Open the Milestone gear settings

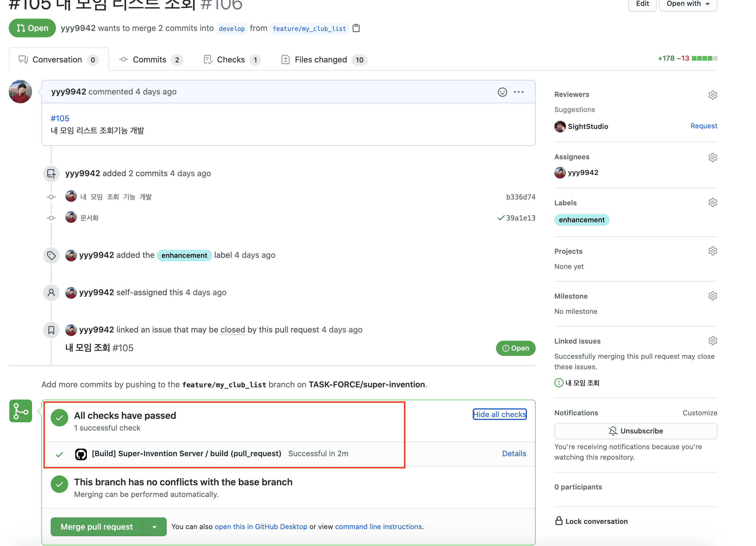712,296
